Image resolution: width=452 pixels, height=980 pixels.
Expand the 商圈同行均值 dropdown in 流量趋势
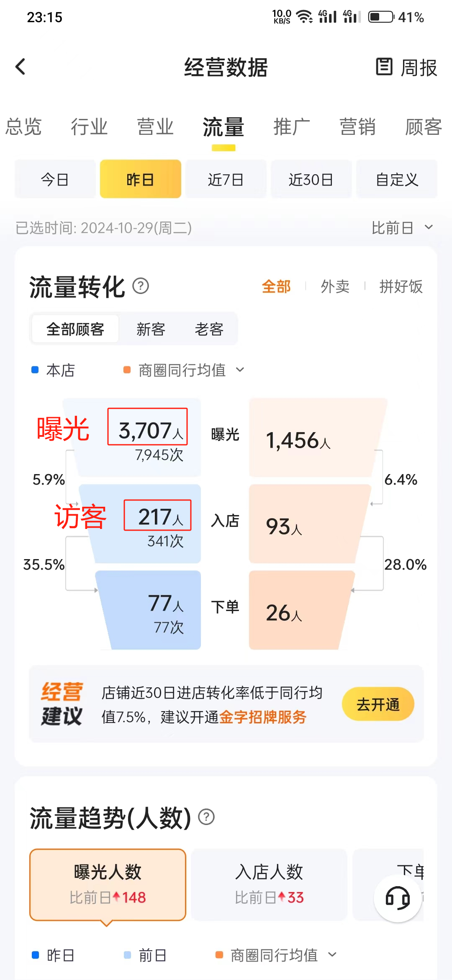click(x=283, y=955)
